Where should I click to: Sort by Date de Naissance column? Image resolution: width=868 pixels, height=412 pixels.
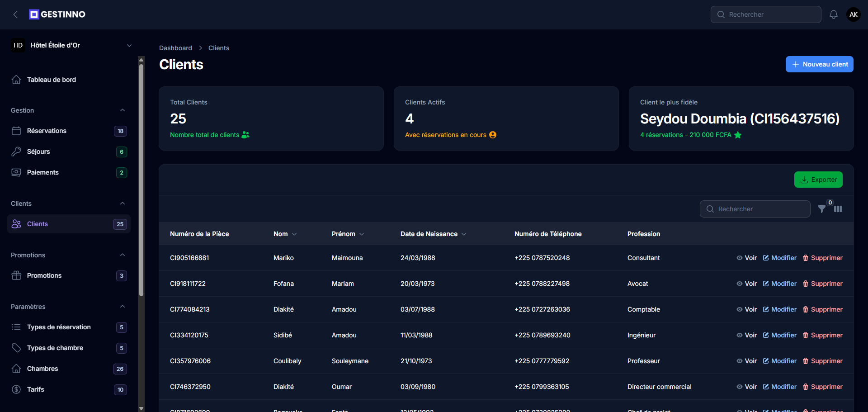(x=434, y=234)
